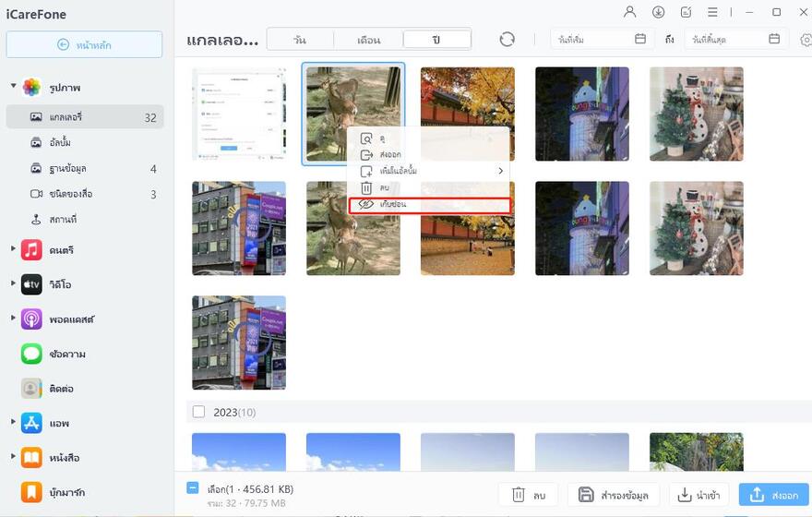Open ข้อความ (Messages) in the sidebar
This screenshot has width=812, height=517.
[54, 354]
